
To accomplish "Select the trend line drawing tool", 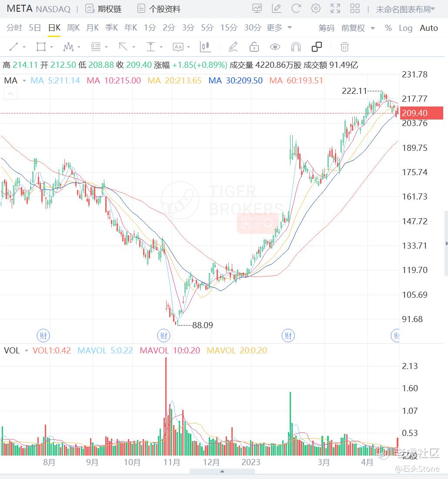I will 14,47.
